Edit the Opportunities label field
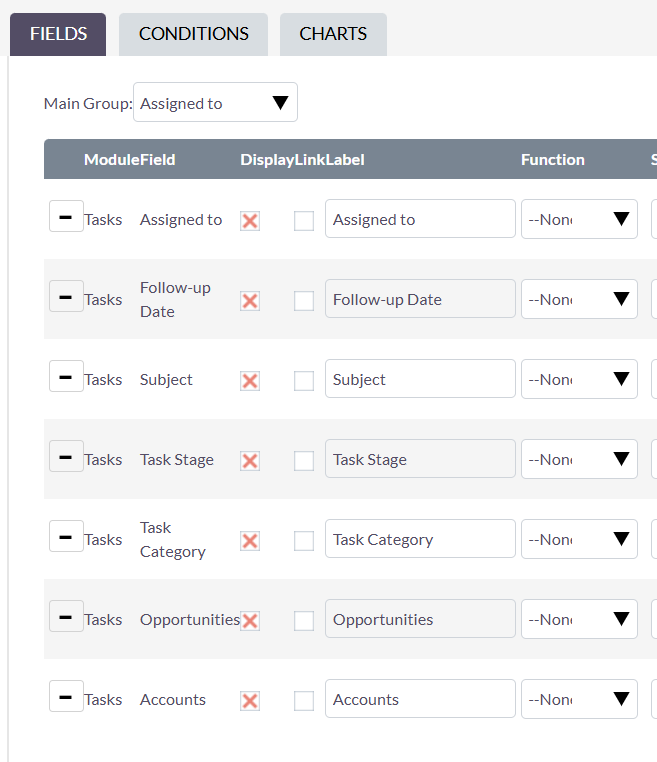657x762 pixels. 420,619
